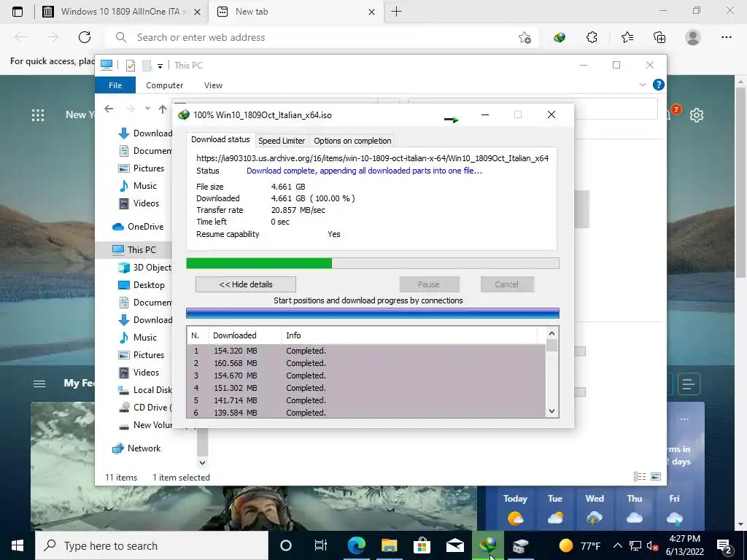Open Mail app from the taskbar

click(454, 545)
